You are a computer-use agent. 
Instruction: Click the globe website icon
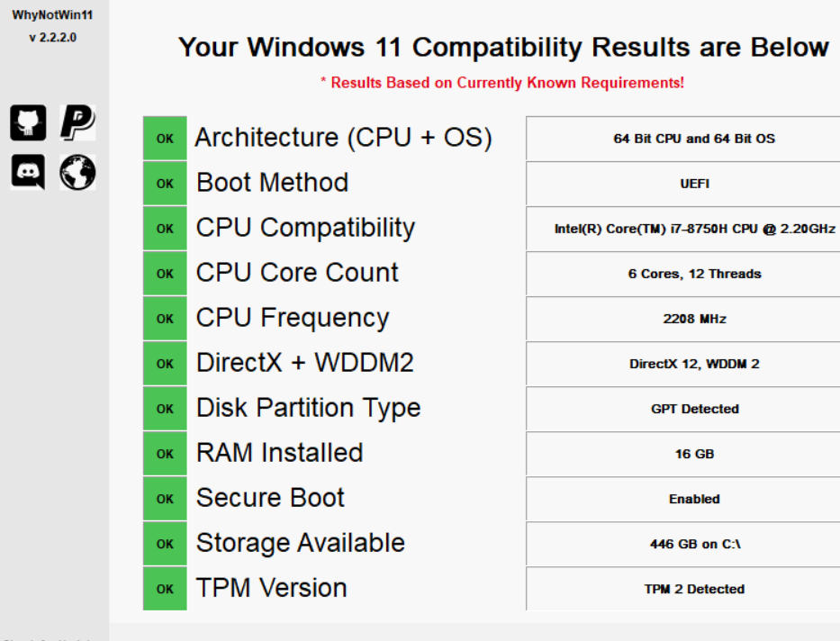pyautogui.click(x=77, y=172)
